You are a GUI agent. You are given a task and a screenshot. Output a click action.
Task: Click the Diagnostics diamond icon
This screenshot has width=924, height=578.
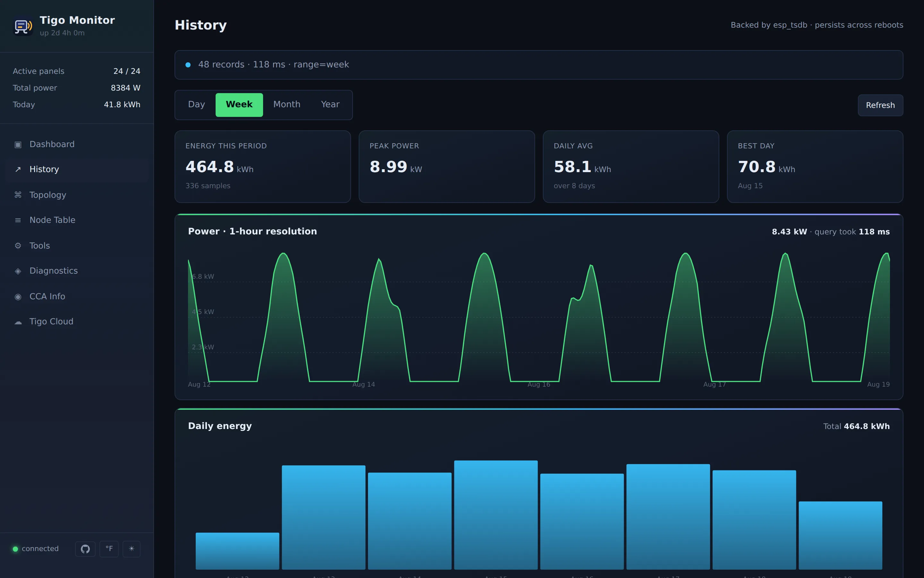18,271
